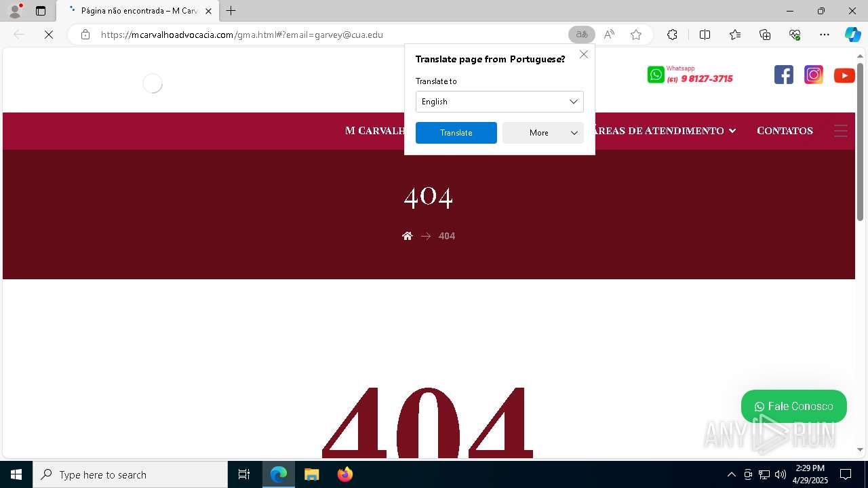Click scrollbar down arrow
This screenshot has width=868, height=488.
click(860, 450)
